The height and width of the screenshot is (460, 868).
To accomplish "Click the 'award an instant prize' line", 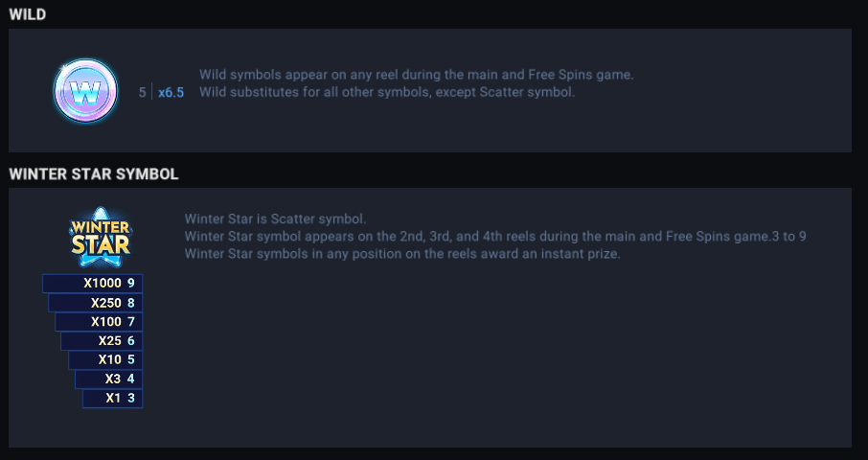I will (402, 254).
